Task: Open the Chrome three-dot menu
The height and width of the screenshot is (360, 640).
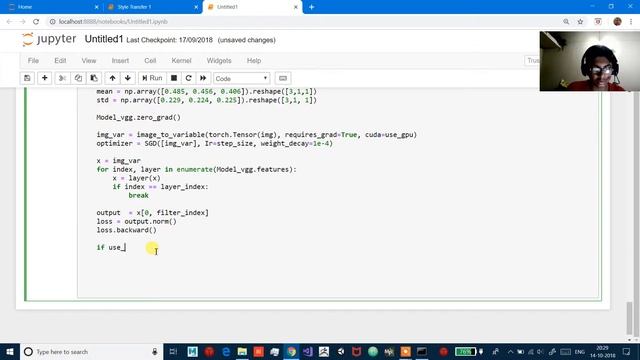Action: [631, 22]
